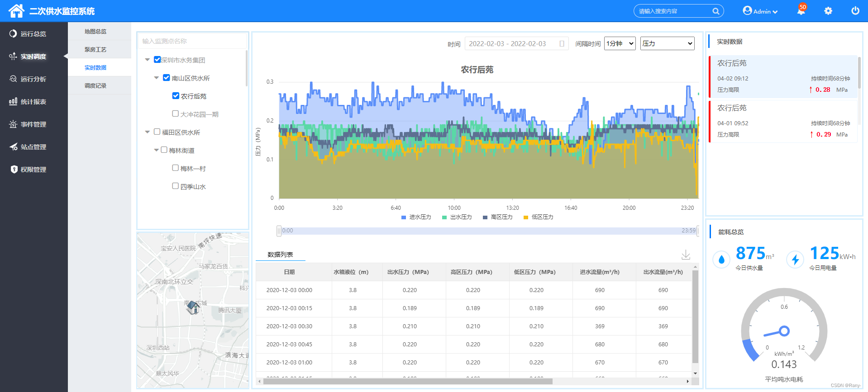Open the Admin user avatar icon
Screen dimensions: 868x392
[747, 10]
